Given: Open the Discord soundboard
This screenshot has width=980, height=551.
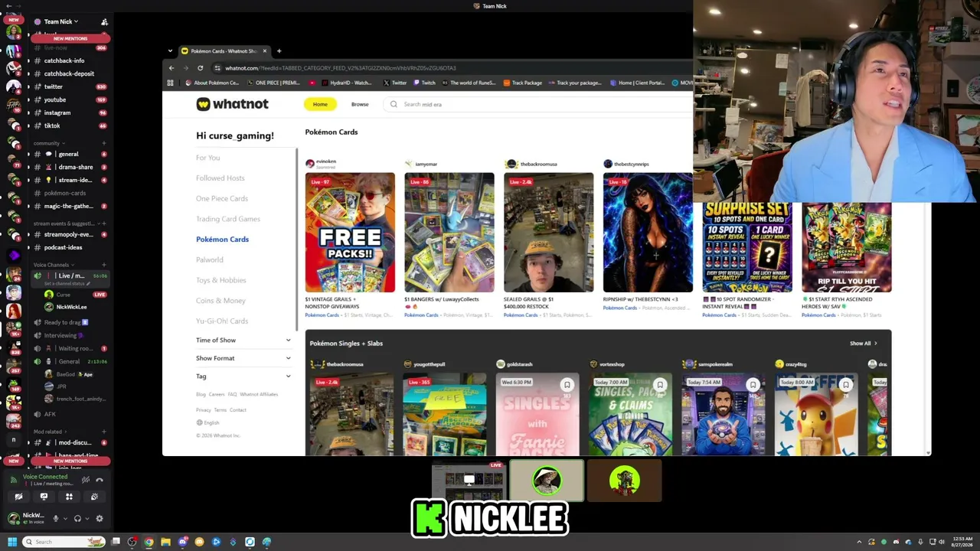Looking at the screenshot, I should coord(94,497).
